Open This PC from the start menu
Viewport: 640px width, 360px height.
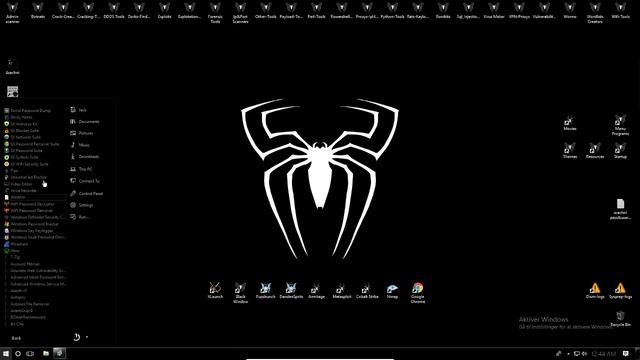tap(81, 169)
